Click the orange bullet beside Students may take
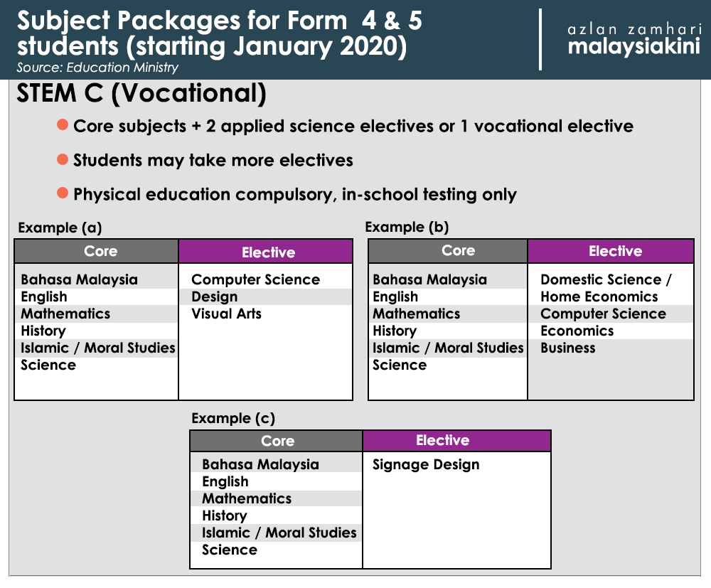This screenshot has width=711, height=588. coord(63,159)
